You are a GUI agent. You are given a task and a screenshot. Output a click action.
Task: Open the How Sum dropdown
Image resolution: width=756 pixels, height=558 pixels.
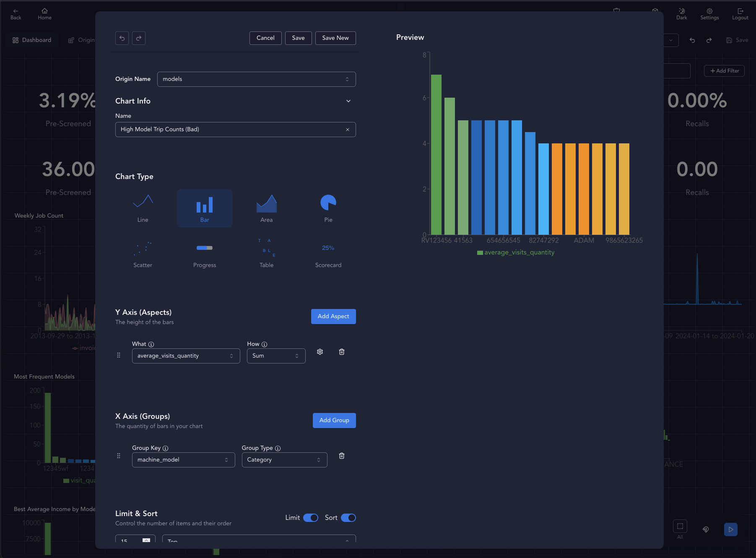click(x=276, y=356)
